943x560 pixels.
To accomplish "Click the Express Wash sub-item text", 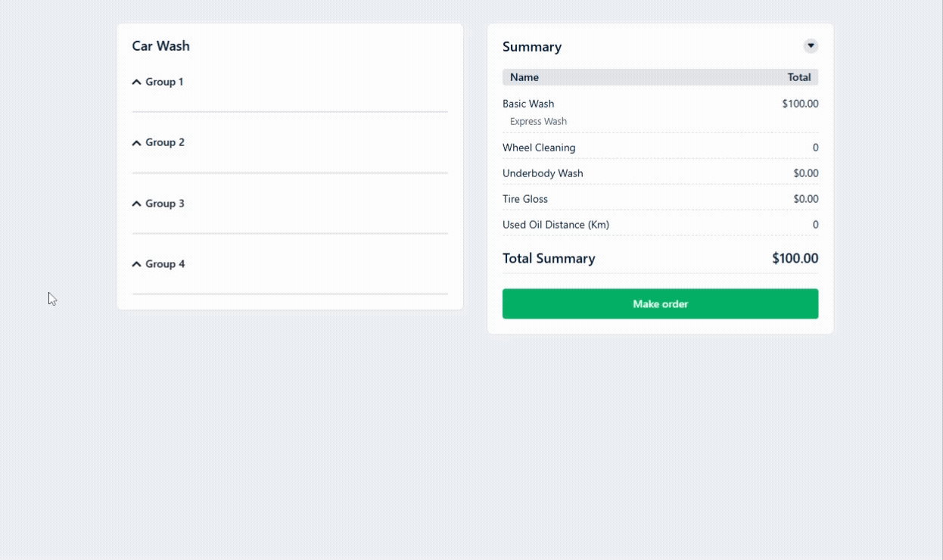I will coord(538,121).
